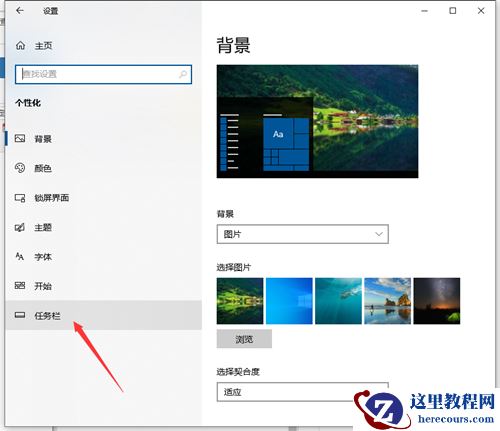Open the 任务栏 sidebar entry

point(103,315)
